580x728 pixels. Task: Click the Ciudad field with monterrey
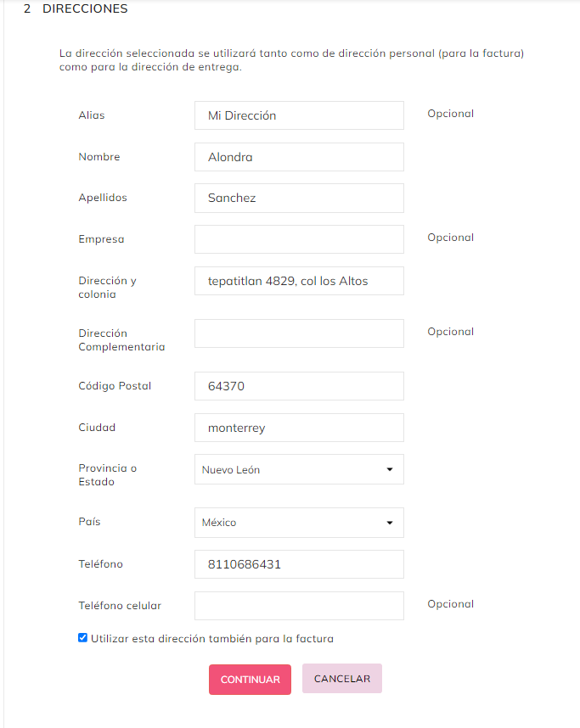299,428
